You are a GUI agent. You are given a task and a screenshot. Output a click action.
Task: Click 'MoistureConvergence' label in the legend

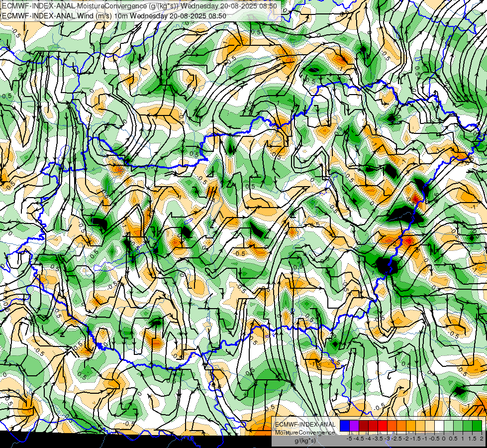tap(305, 433)
